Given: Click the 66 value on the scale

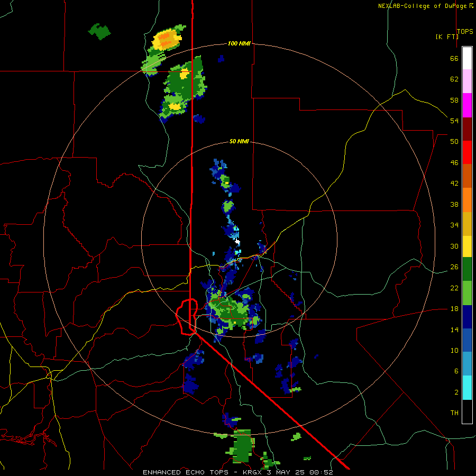Looking at the screenshot, I should tap(454, 58).
